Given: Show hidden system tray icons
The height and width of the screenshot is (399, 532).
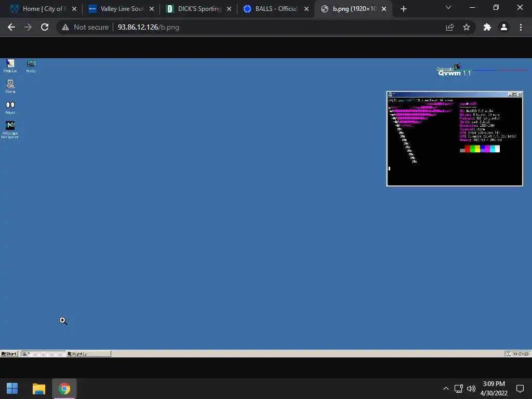Looking at the screenshot, I should [446, 389].
